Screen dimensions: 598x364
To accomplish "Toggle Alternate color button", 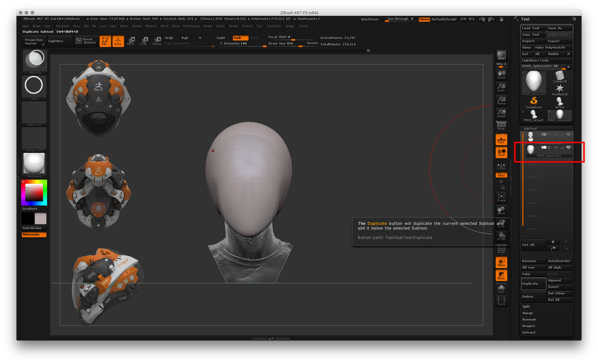I will tap(34, 235).
